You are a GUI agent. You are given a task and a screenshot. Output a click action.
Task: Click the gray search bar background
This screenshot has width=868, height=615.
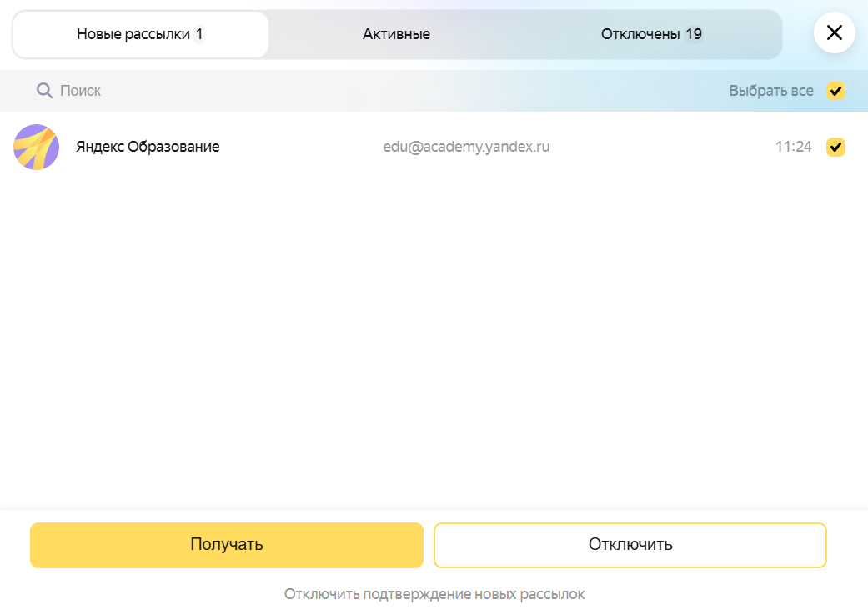[500, 91]
